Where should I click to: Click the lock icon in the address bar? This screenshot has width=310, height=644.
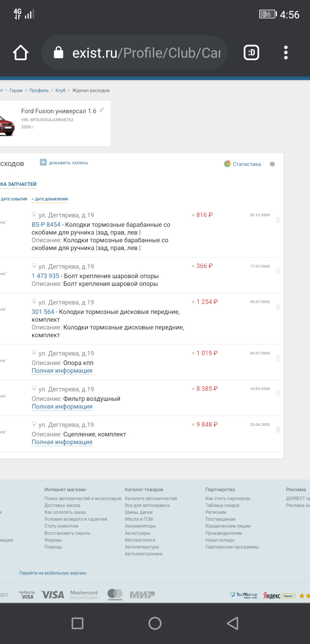pyautogui.click(x=59, y=52)
